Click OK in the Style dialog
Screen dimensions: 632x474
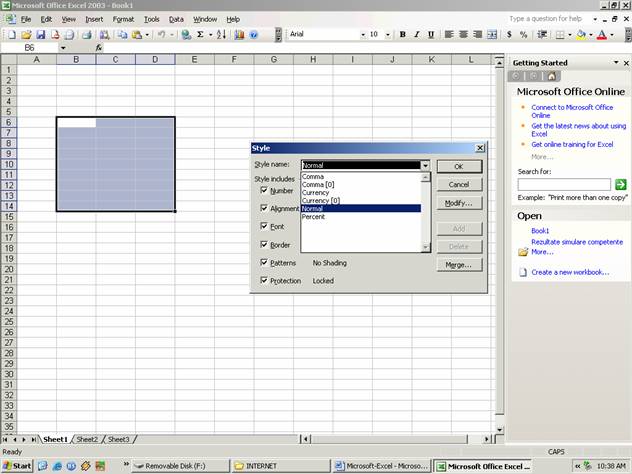click(x=459, y=166)
